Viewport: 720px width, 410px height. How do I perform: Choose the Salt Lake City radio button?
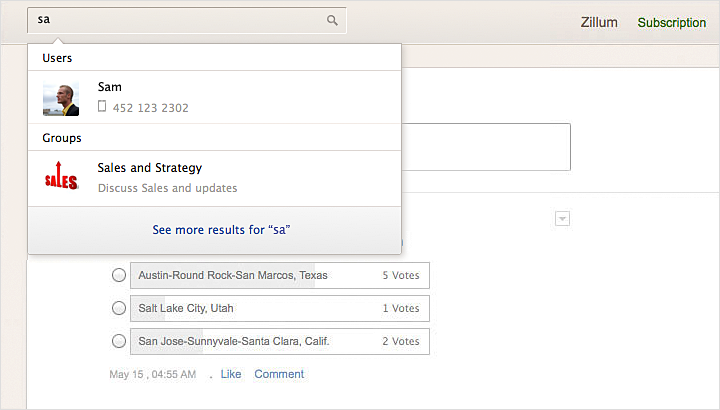[119, 308]
